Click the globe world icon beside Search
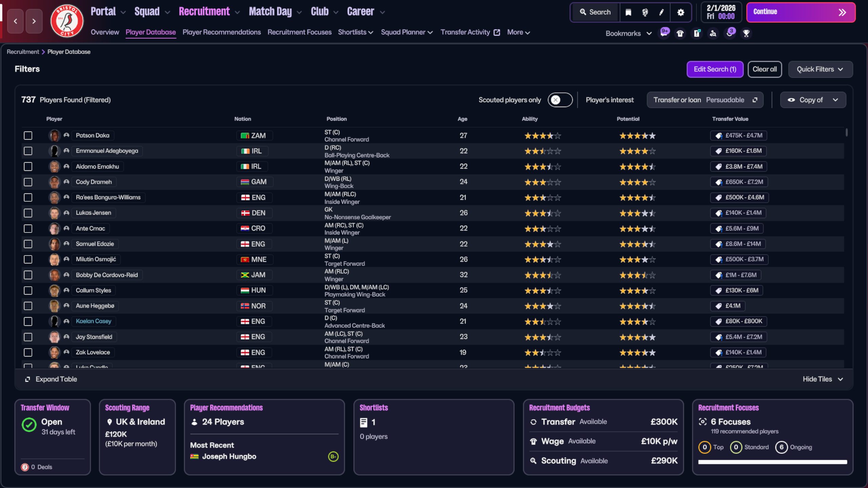This screenshot has width=868, height=488. (645, 12)
